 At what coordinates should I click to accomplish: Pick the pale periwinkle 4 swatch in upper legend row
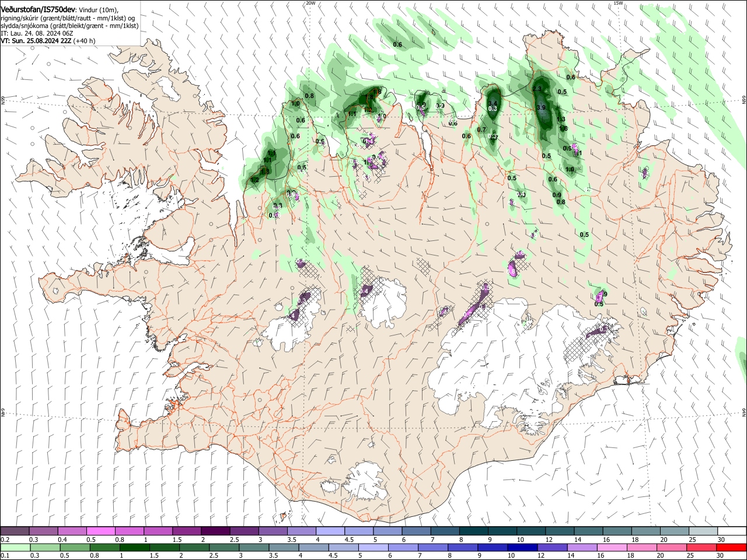point(330,531)
